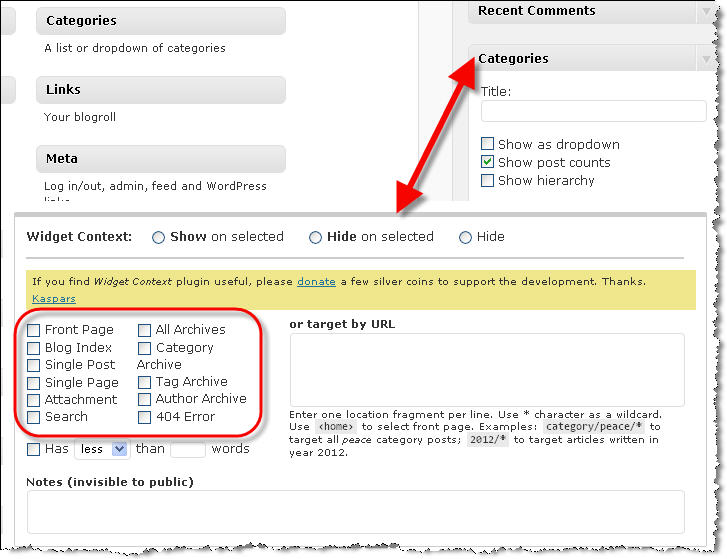This screenshot has width=727, height=559.
Task: Open the less/more dropdown
Action: tap(101, 449)
